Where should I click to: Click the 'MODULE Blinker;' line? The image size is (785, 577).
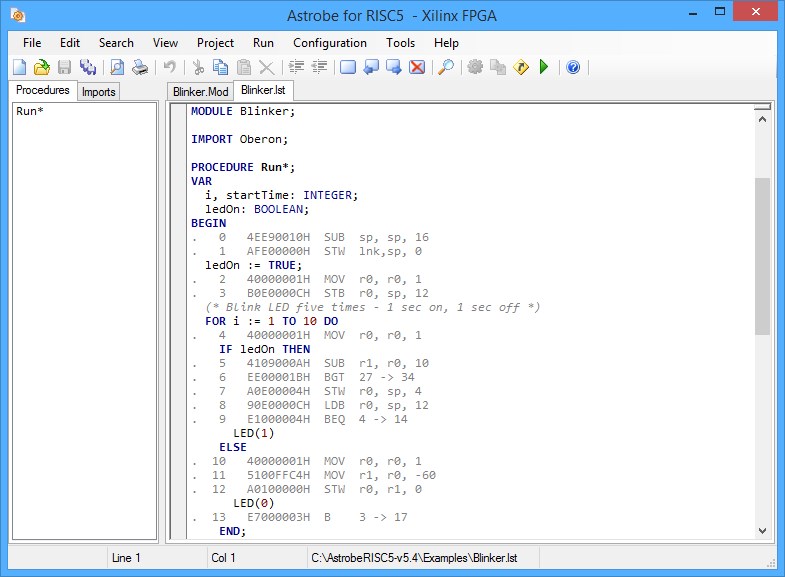(243, 111)
